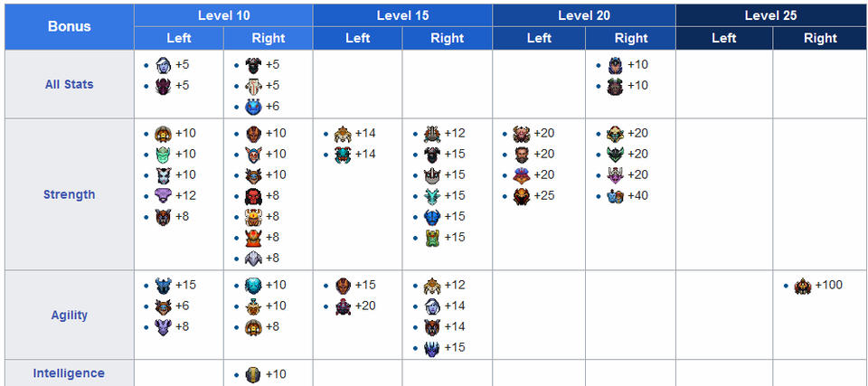Click the red-faced hero icon with +8 Strength
868x386 pixels.
[253, 196]
